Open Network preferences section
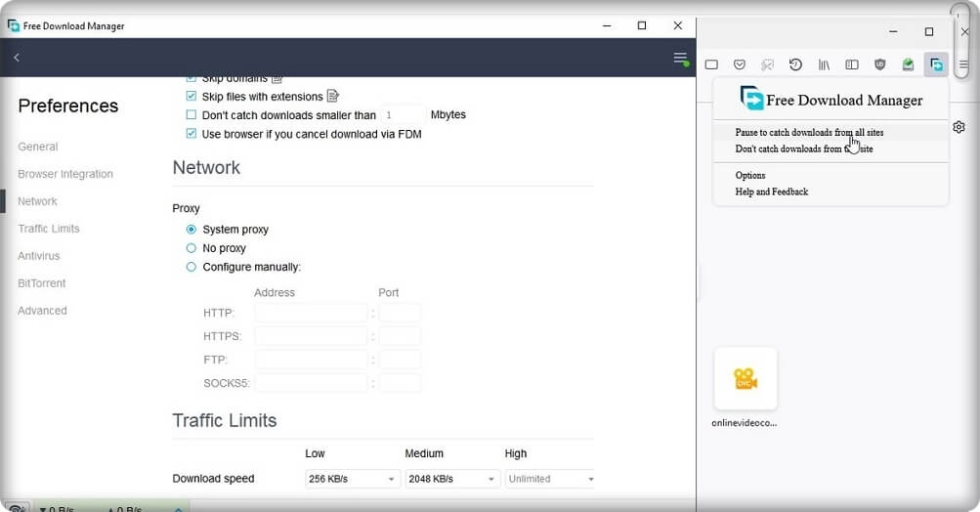980x512 pixels. click(37, 201)
